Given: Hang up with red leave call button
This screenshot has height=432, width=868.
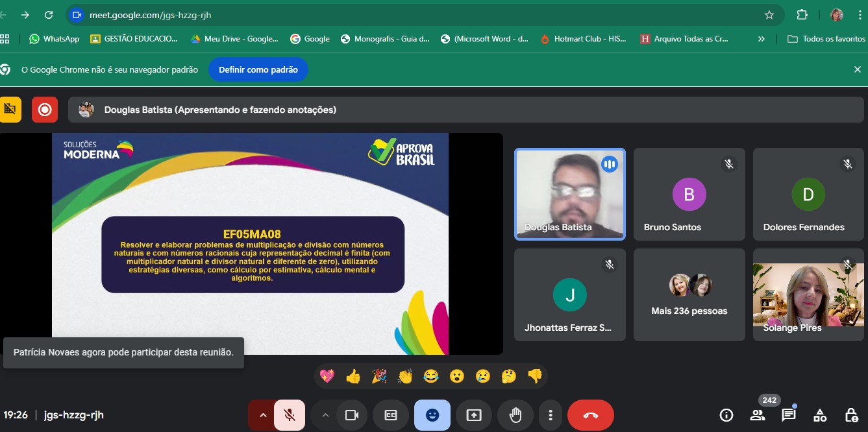Looking at the screenshot, I should pyautogui.click(x=590, y=415).
